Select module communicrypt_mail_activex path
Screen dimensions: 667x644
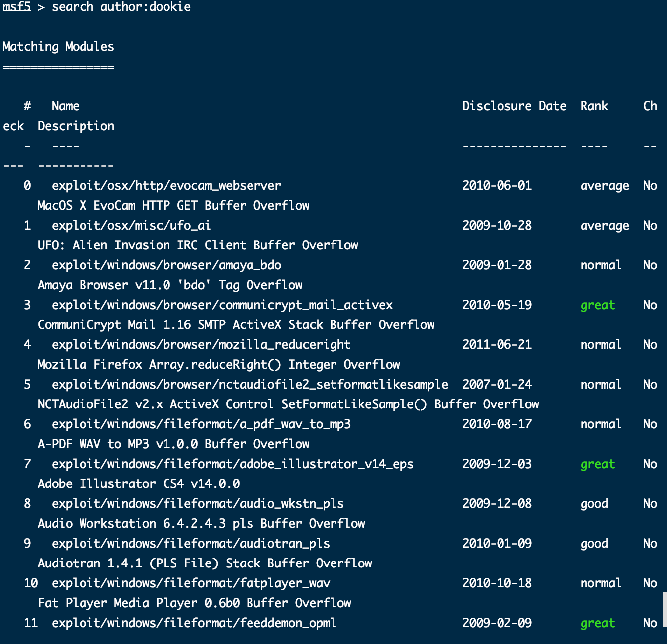click(x=222, y=305)
